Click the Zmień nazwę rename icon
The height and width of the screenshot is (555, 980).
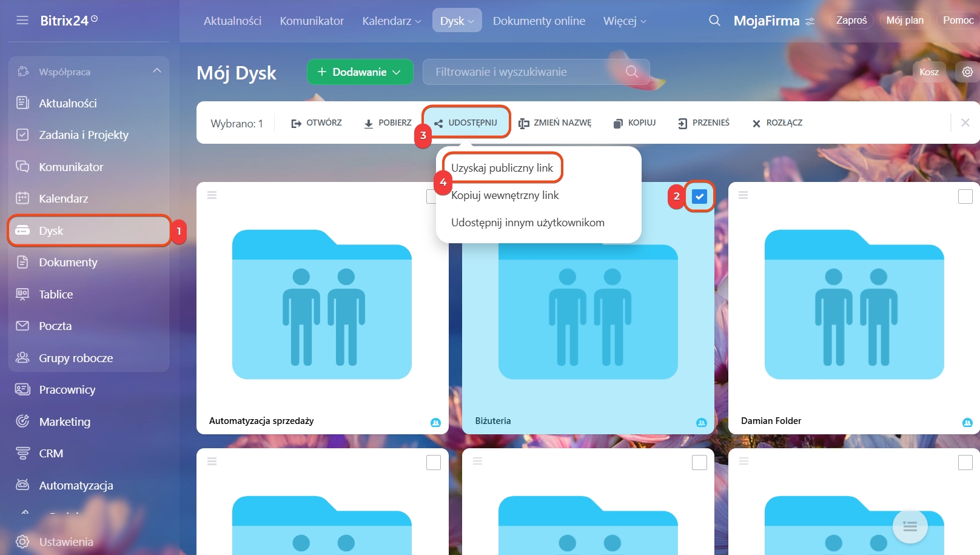tap(523, 123)
